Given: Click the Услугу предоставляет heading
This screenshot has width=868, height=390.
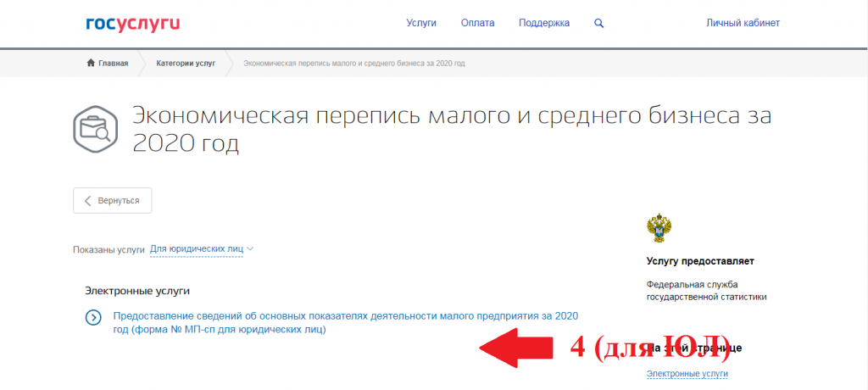Looking at the screenshot, I should (700, 261).
